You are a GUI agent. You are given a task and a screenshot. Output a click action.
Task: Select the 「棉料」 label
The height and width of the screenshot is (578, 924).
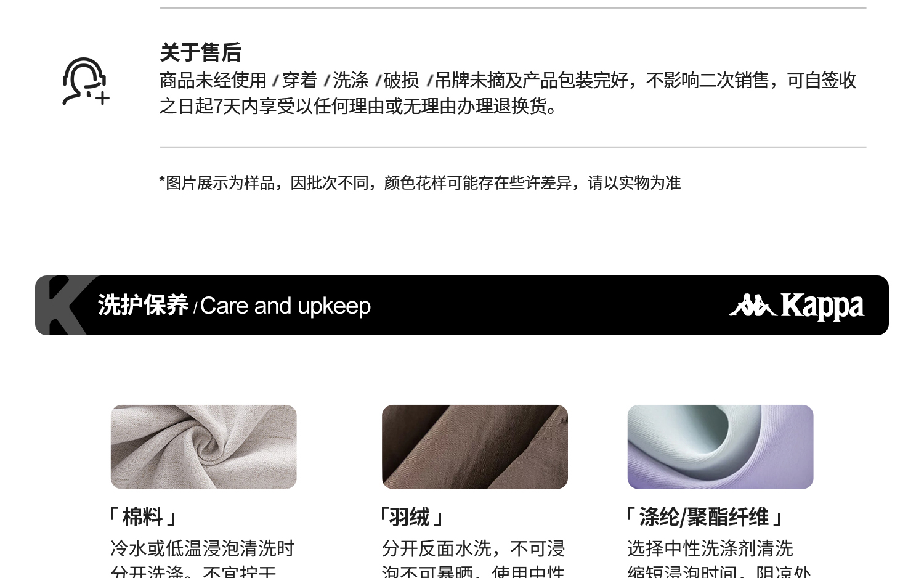(143, 517)
